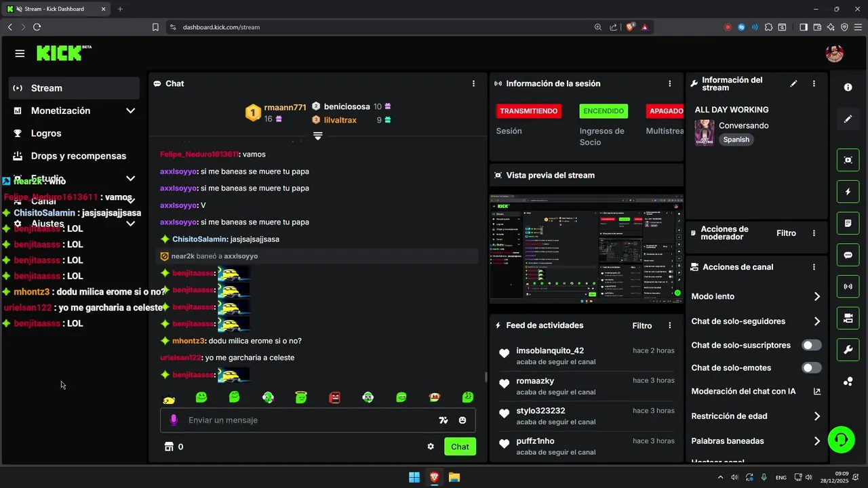Expand the Ajustes sidebar chevron
The image size is (868, 488).
(x=130, y=224)
